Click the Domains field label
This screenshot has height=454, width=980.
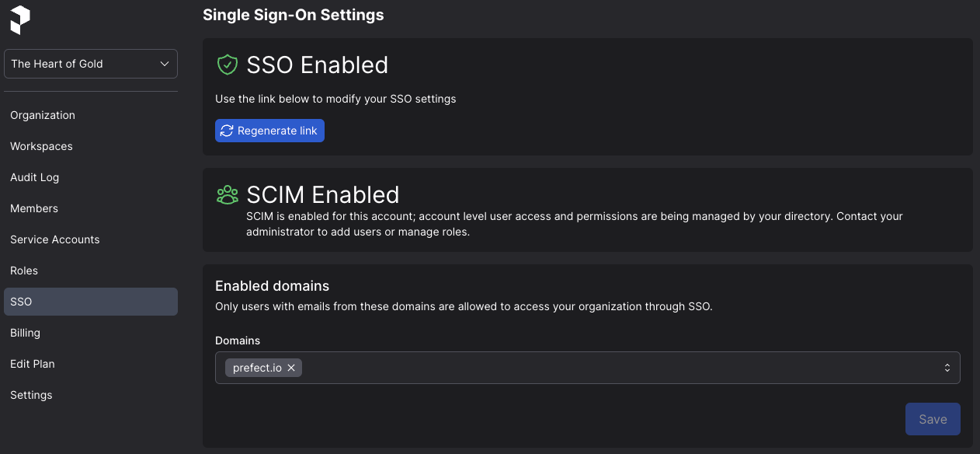coord(238,340)
